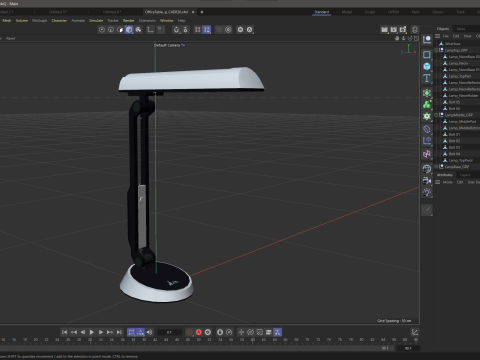Switch to the Layers tab
Image resolution: width=480 pixels, height=360 pixels.
point(465,175)
